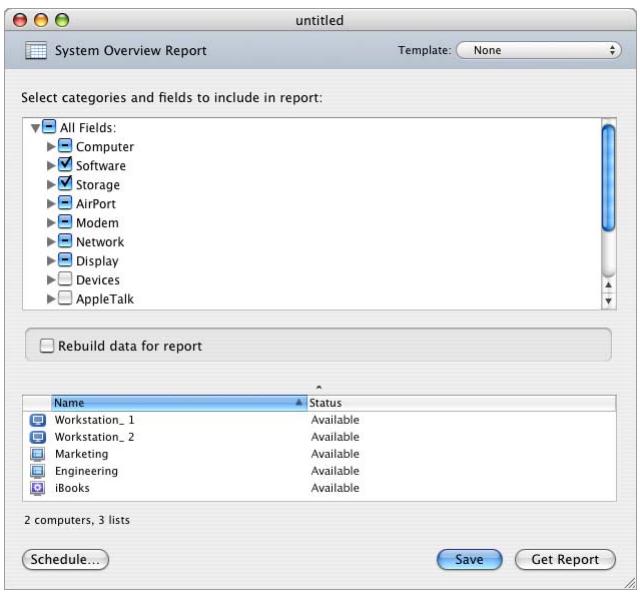The width and height of the screenshot is (640, 592).
Task: Check the AppleTalk category checkbox
Action: (x=65, y=298)
